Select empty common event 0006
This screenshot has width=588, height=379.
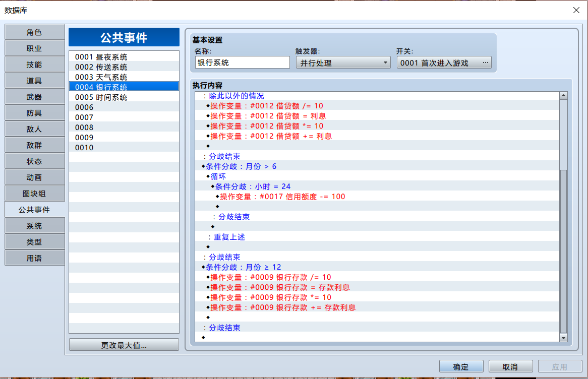click(124, 107)
